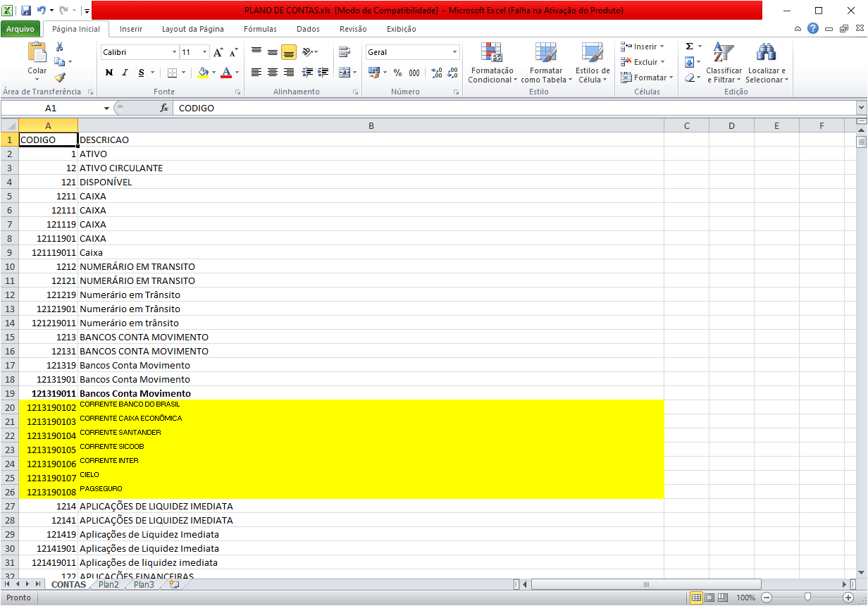Screen dimensions: 868x606
Task: Switch to the Fórmulas ribbon tab
Action: 260,29
